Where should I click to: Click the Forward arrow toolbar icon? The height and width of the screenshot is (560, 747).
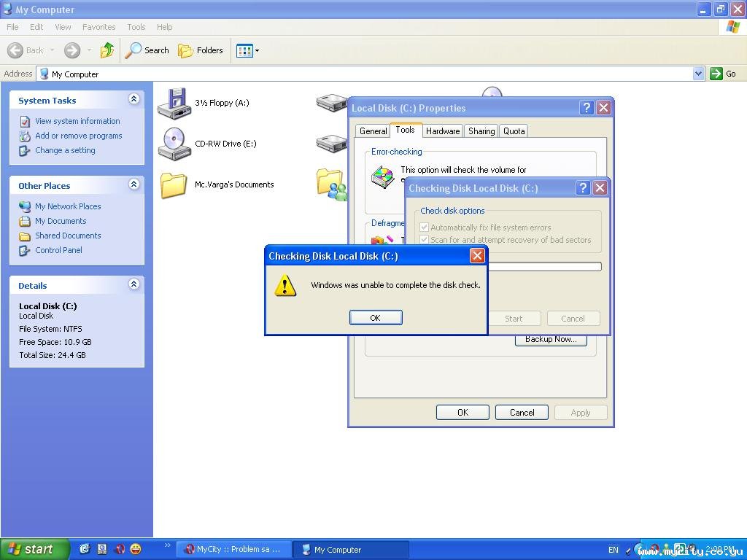[72, 50]
